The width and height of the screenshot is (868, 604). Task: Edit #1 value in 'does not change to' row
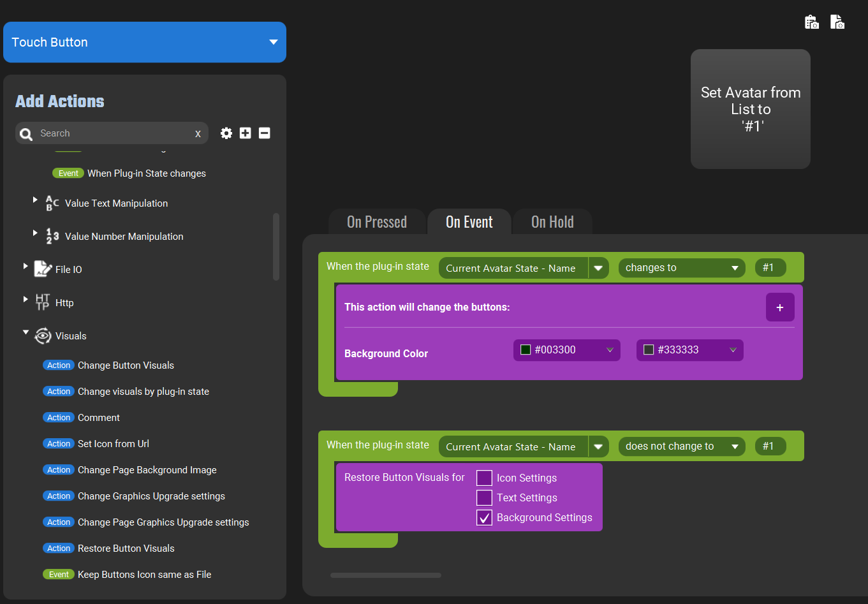tap(770, 446)
